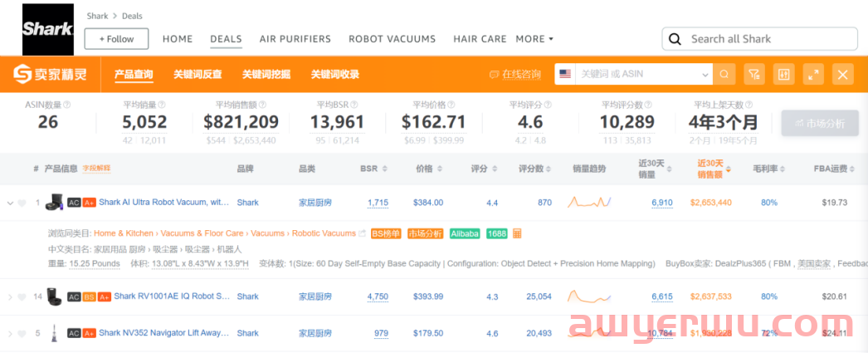This screenshot has width=868, height=353.
Task: Click the 在线咨询 link
Action: click(x=521, y=74)
